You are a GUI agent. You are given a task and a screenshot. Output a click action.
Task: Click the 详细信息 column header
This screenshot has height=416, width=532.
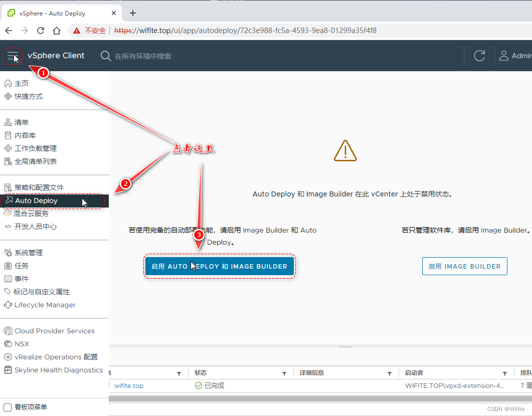(x=312, y=373)
